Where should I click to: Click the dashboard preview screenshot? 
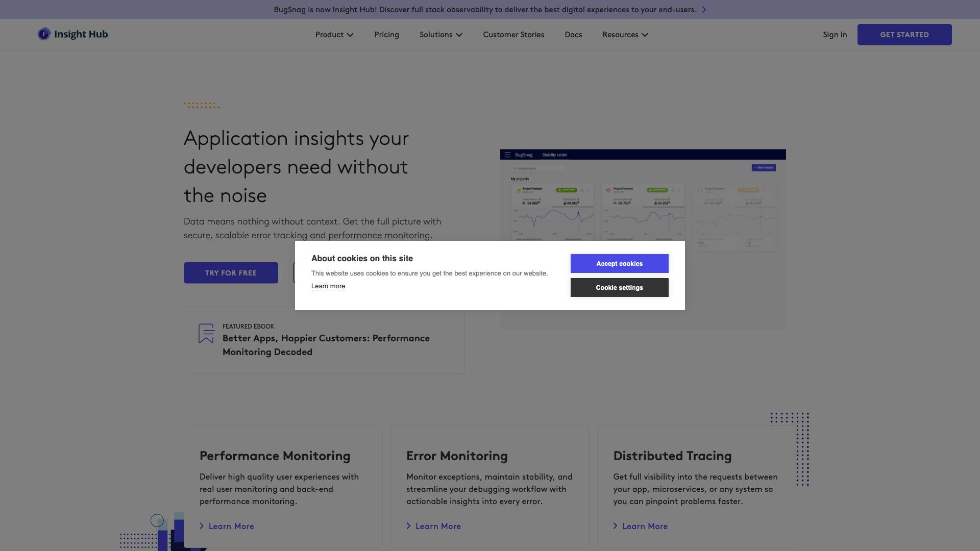pyautogui.click(x=643, y=239)
